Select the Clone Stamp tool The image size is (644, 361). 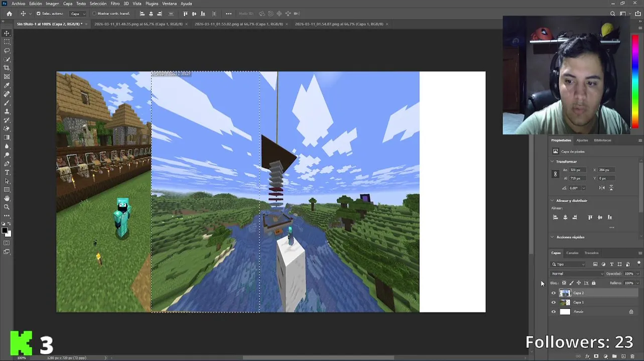(x=7, y=111)
